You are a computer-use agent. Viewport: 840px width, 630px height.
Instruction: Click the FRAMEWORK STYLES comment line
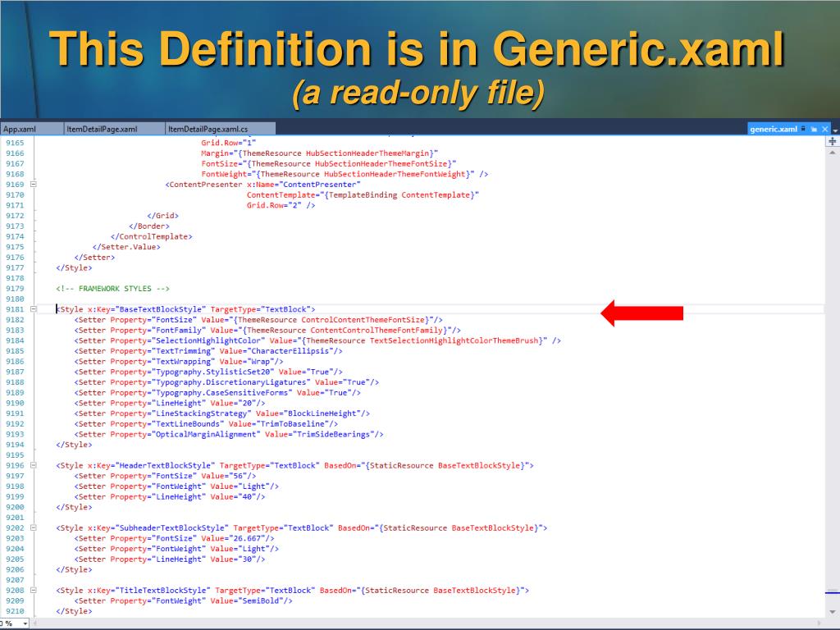tap(112, 289)
